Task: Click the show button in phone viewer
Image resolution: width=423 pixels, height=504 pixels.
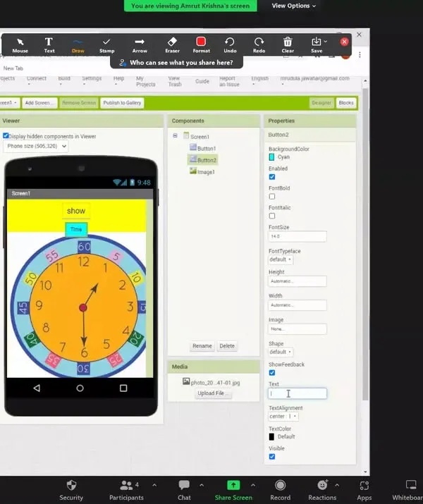Action: click(x=76, y=211)
